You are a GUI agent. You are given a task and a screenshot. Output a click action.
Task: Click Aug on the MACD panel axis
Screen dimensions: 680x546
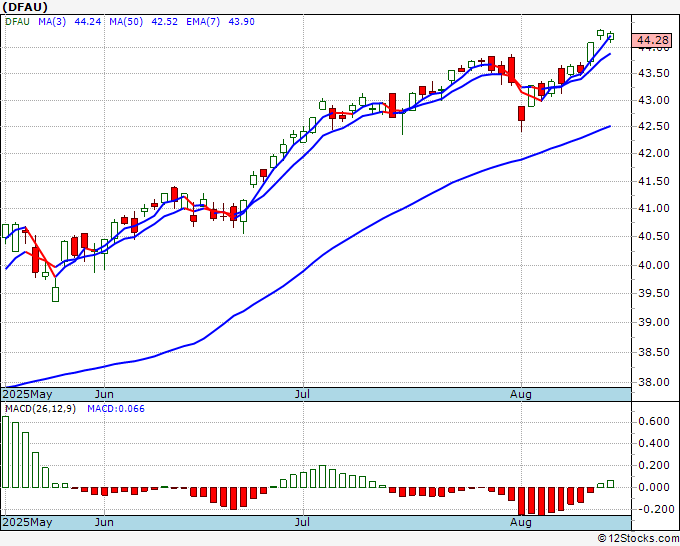click(x=521, y=522)
